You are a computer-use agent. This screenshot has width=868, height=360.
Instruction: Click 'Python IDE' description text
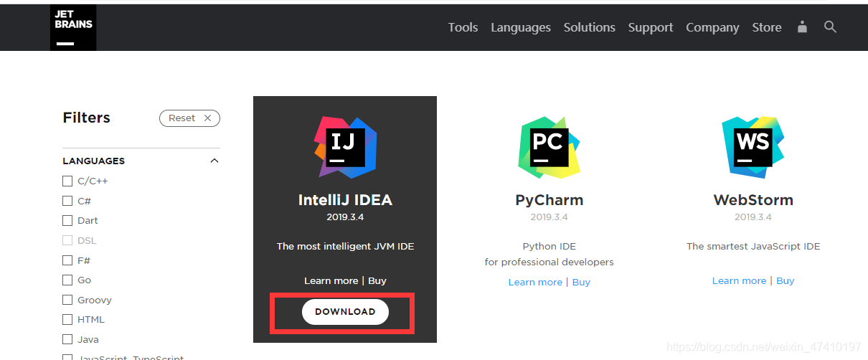click(549, 246)
